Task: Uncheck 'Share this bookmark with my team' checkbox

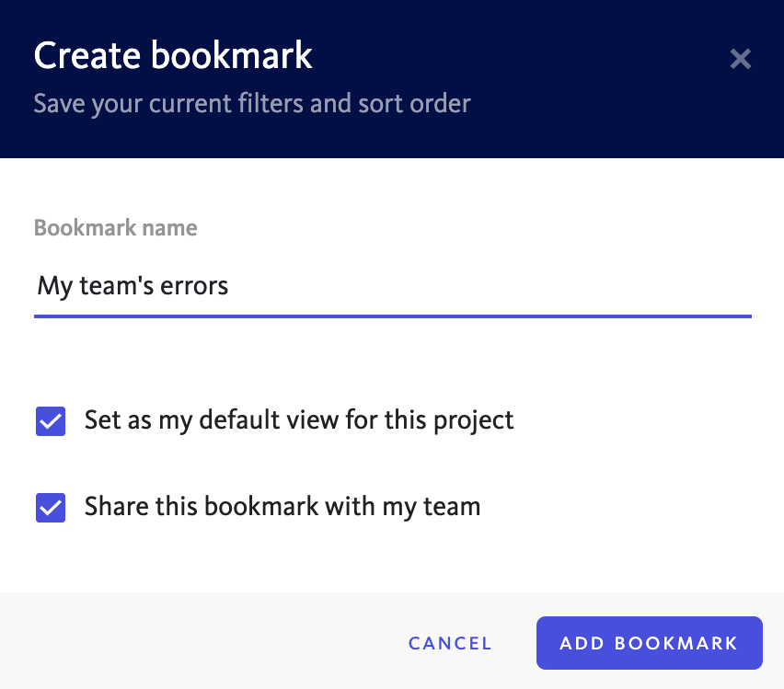Action: pos(51,508)
